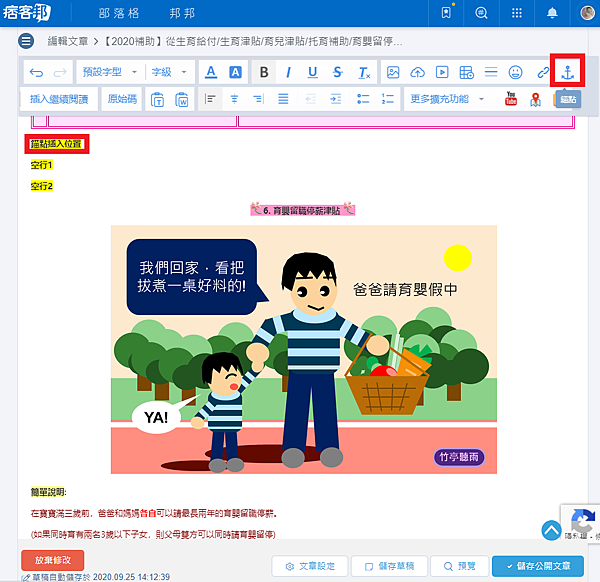This screenshot has height=582, width=600.
Task: Open the text background color tool
Action: coord(235,72)
